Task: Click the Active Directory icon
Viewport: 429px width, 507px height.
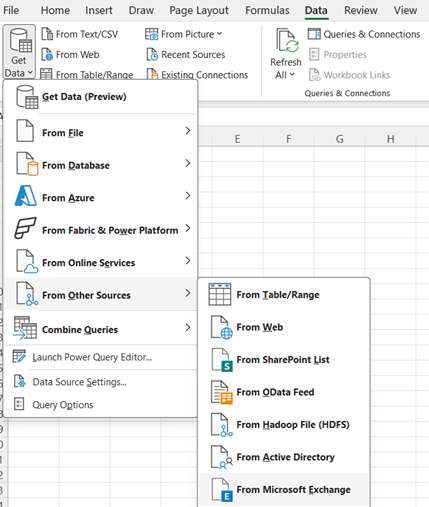Action: (x=222, y=457)
